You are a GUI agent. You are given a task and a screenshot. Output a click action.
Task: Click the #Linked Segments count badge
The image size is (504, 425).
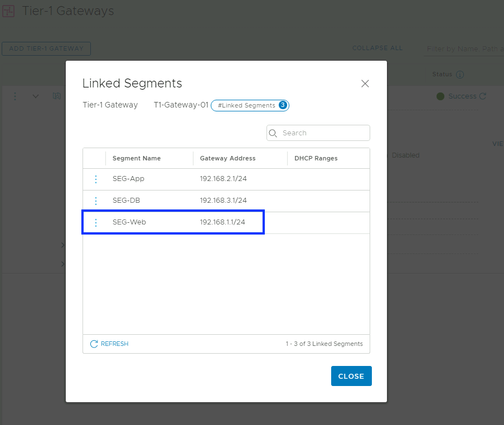pos(250,105)
